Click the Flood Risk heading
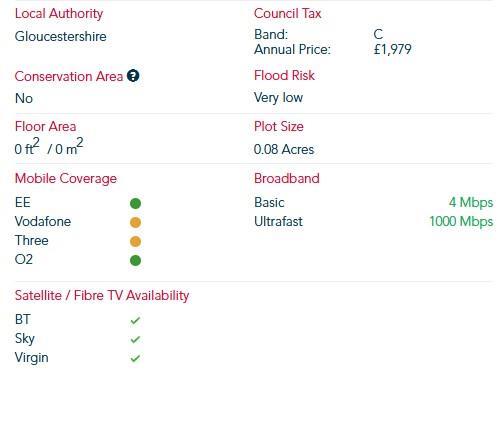Image resolution: width=503 pixels, height=423 pixels. (x=284, y=75)
